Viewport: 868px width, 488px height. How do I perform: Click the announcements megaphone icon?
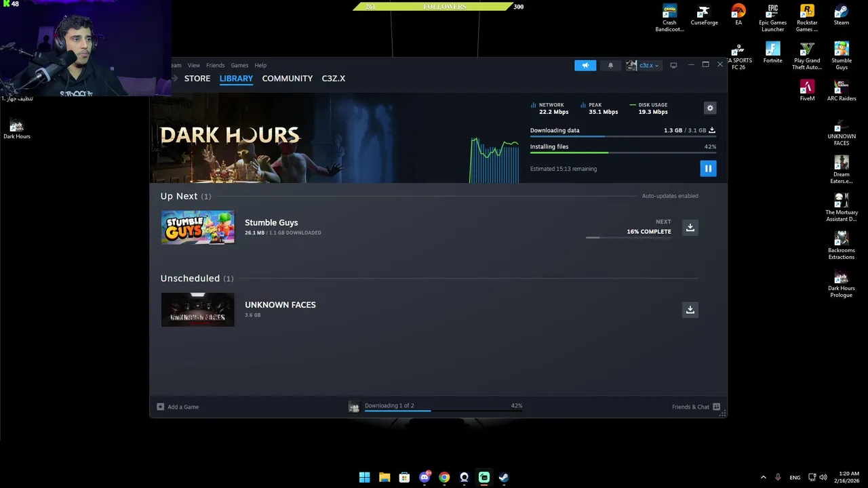point(585,65)
